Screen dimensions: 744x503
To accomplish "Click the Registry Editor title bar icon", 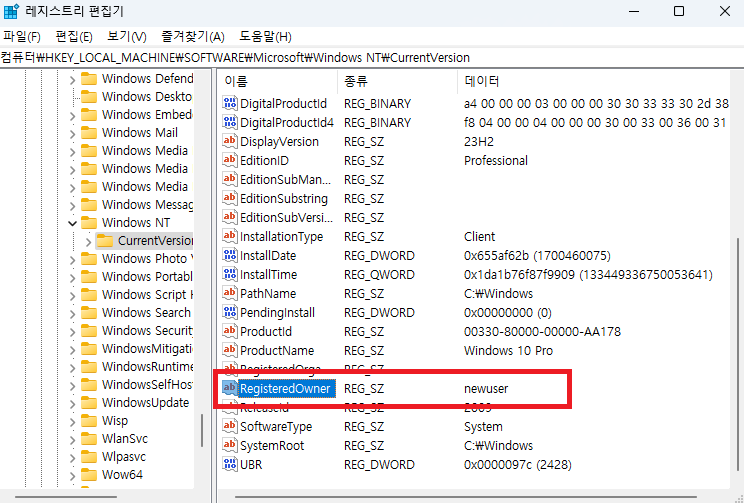I will pyautogui.click(x=11, y=11).
